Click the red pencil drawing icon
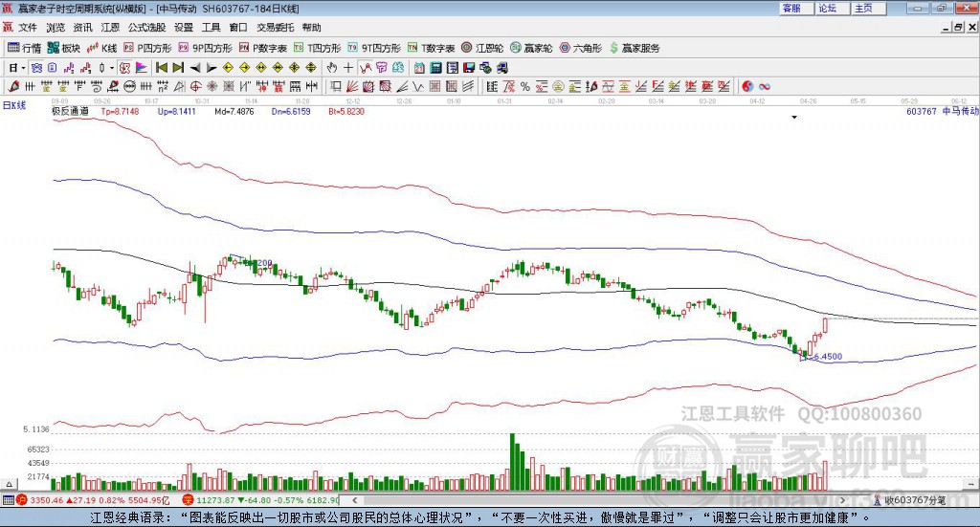Screen dimensions: 980x527 coord(13,86)
